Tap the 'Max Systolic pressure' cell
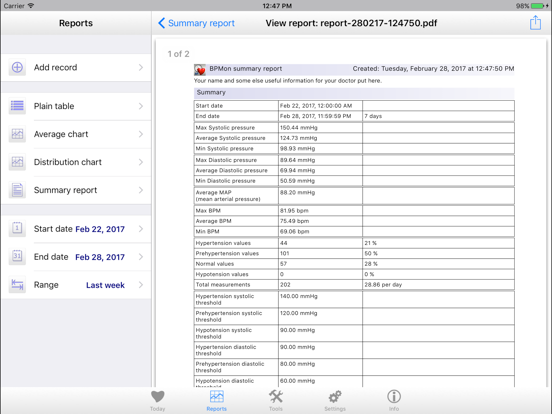Viewport: 552px width, 414px height. [236, 127]
